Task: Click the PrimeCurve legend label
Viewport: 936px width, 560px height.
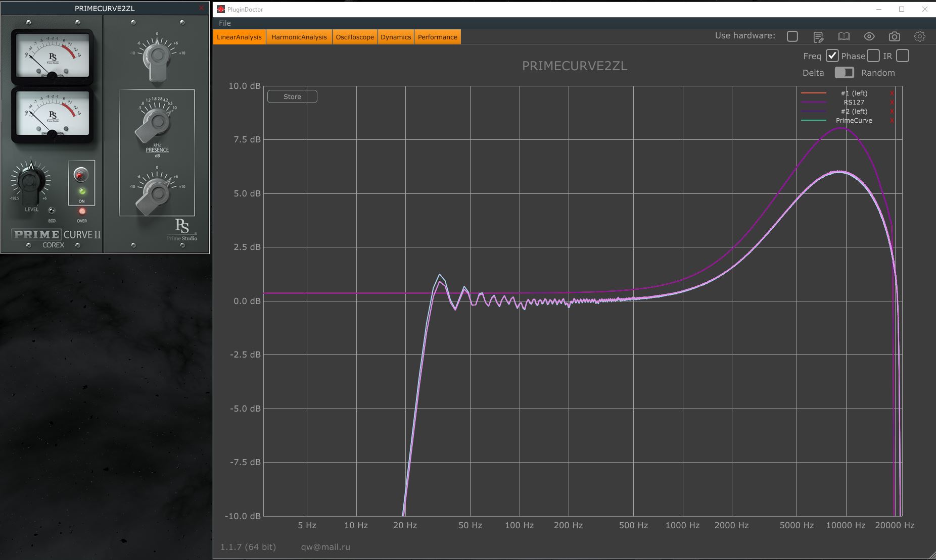Action: tap(854, 121)
